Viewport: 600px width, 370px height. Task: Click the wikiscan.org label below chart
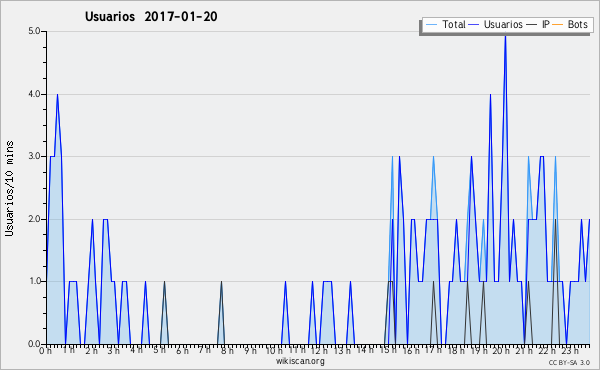click(300, 361)
